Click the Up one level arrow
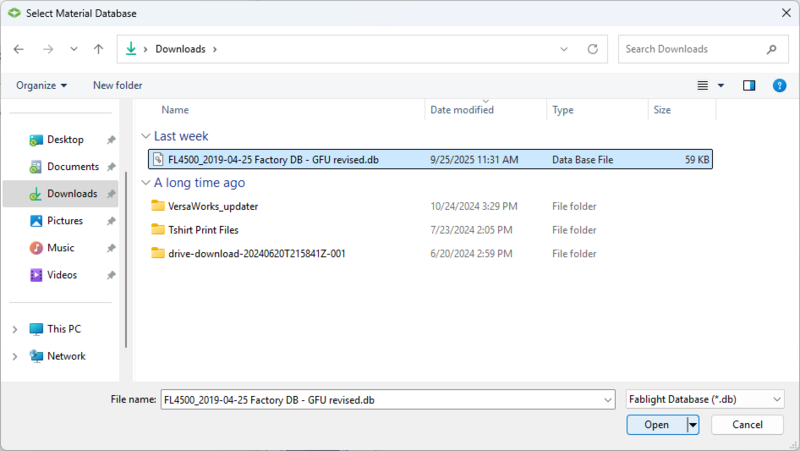This screenshot has height=451, width=800. [98, 49]
